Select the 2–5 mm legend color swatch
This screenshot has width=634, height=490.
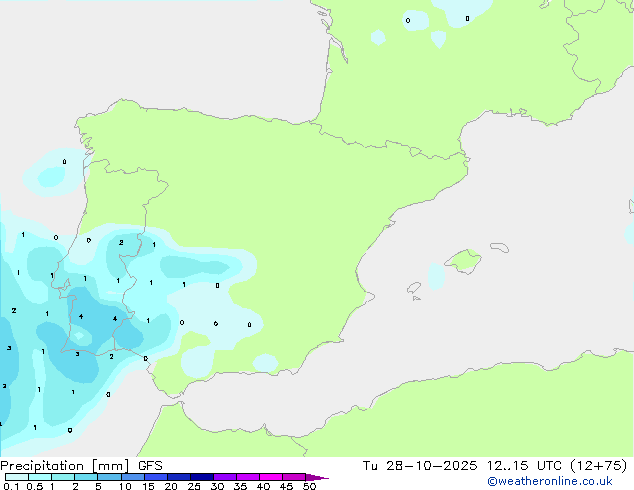pyautogui.click(x=86, y=477)
